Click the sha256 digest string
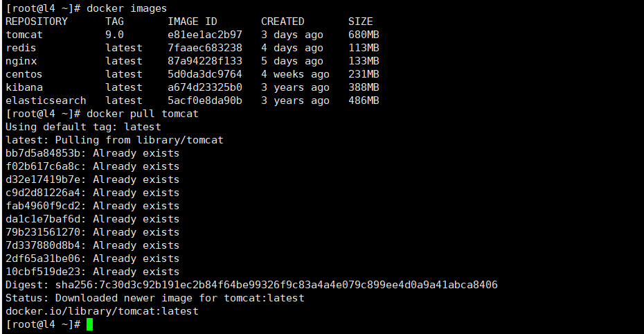Image resolution: width=644 pixels, height=334 pixels. point(276,285)
